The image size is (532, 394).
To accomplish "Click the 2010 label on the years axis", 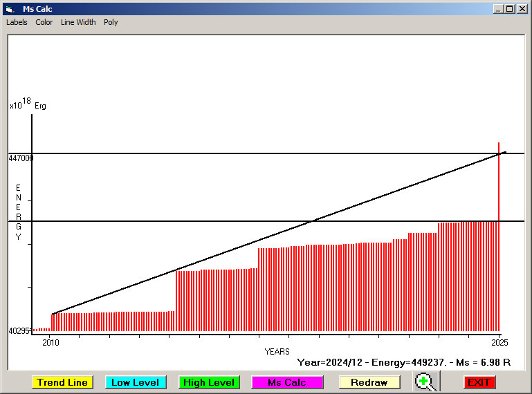I will pos(51,342).
